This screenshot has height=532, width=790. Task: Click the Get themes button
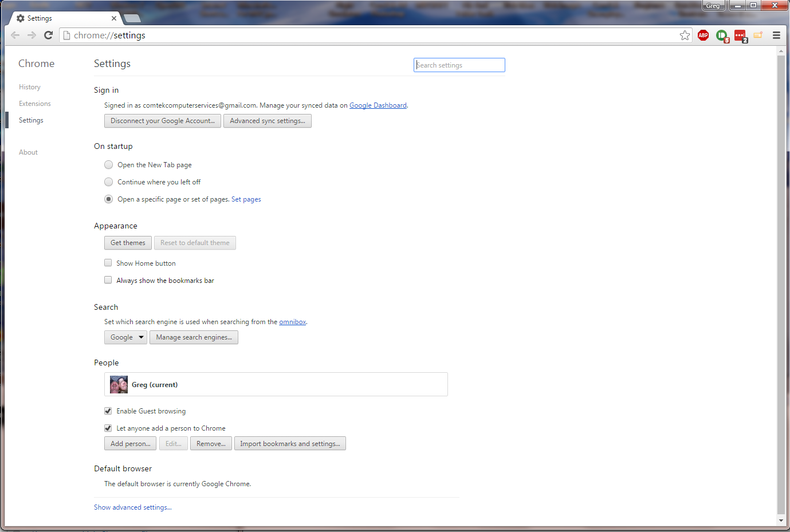(128, 243)
